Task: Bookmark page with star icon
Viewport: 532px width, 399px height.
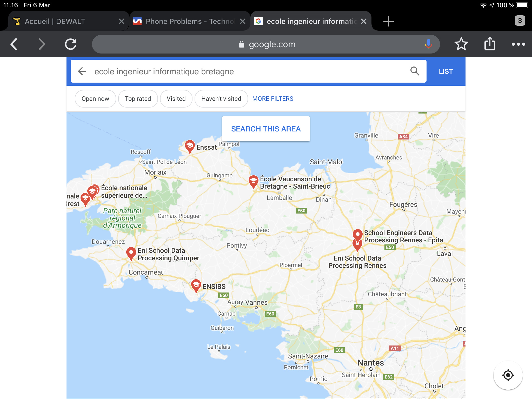Action: (x=461, y=44)
